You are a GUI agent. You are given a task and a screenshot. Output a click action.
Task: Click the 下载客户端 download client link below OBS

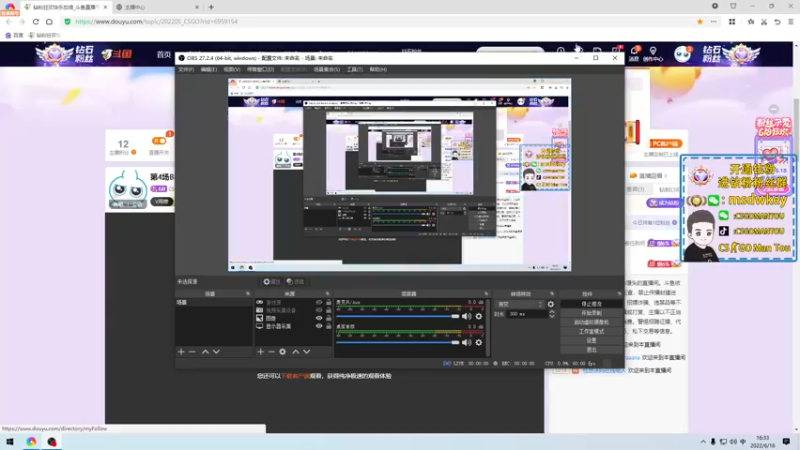tap(295, 376)
